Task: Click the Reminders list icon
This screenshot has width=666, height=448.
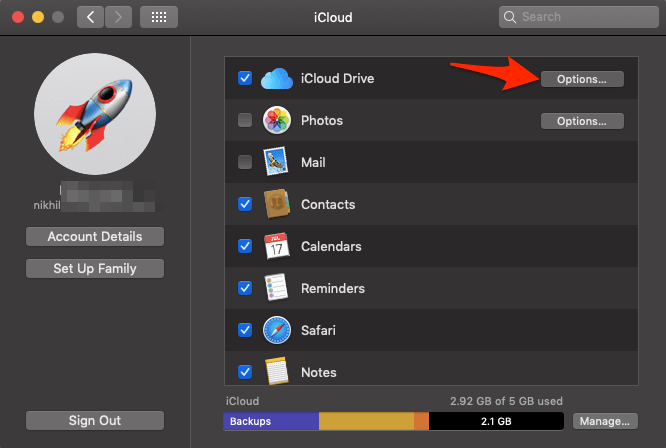Action: [276, 287]
